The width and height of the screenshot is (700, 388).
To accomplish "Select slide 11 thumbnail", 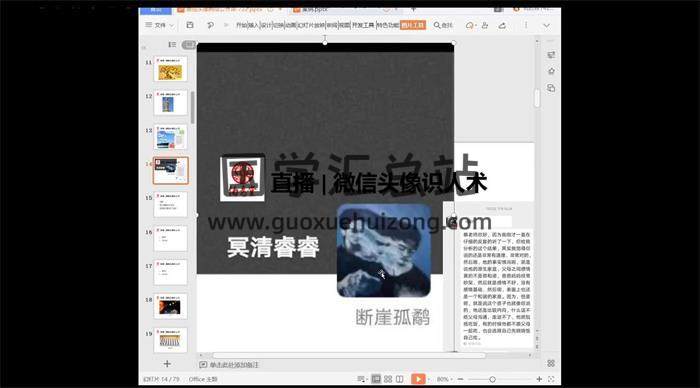I will pyautogui.click(x=171, y=69).
